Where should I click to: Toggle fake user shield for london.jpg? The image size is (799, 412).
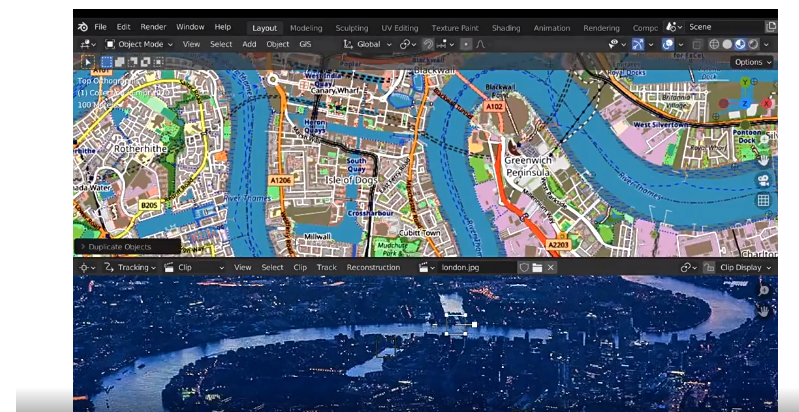pos(524,267)
